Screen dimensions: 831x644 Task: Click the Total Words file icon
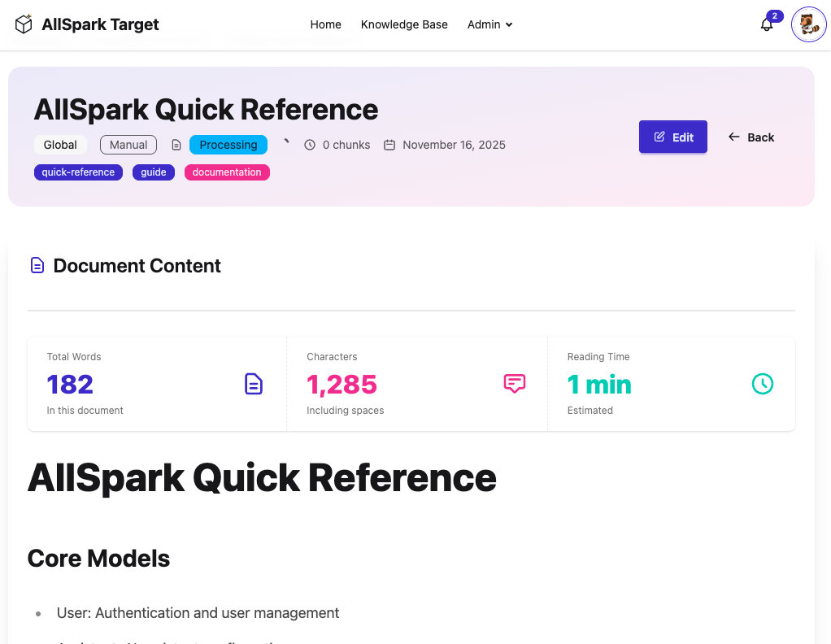(254, 384)
